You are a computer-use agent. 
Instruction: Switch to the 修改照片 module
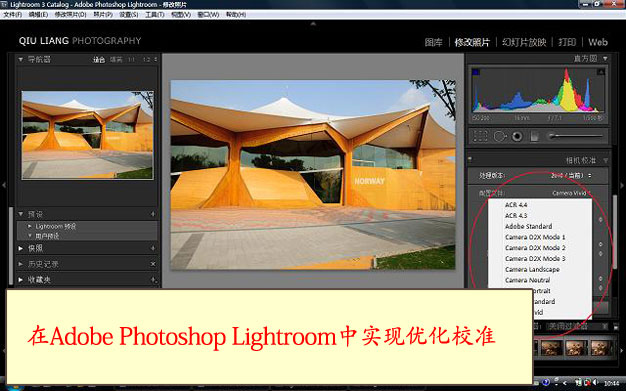coord(472,42)
